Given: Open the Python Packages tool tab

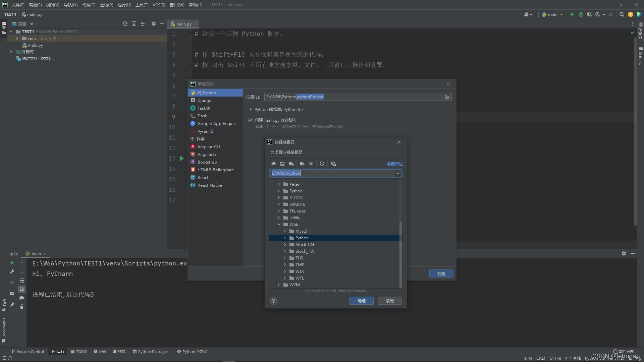Looking at the screenshot, I should (x=150, y=352).
